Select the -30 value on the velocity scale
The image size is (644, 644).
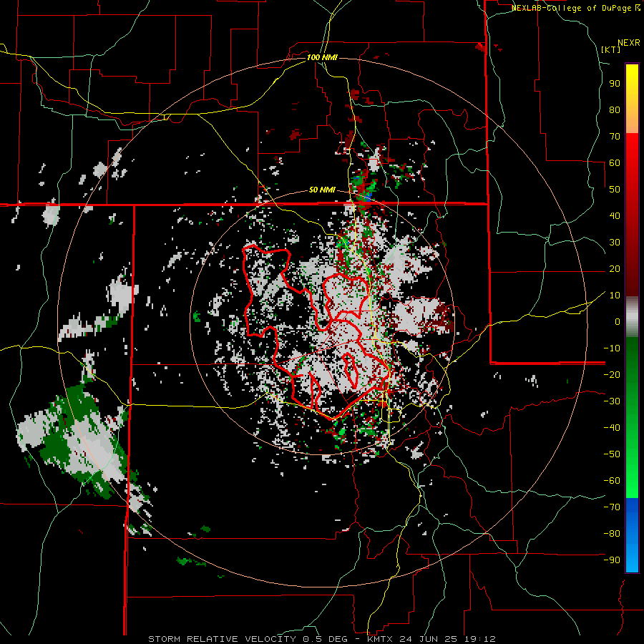[x=612, y=401]
